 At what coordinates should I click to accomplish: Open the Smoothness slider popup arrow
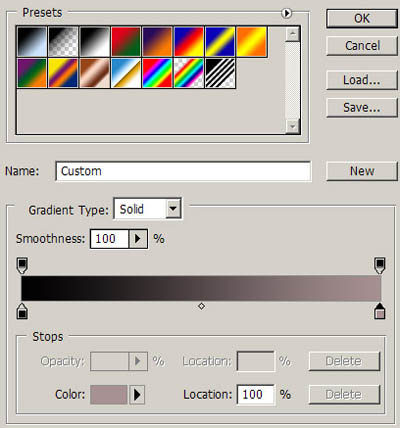(138, 239)
